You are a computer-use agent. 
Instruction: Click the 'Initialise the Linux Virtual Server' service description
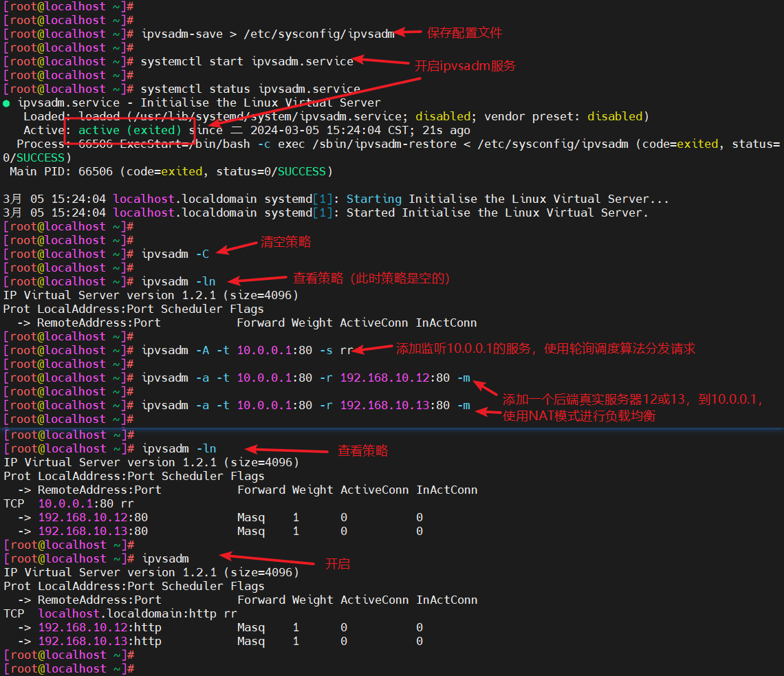coord(261,102)
